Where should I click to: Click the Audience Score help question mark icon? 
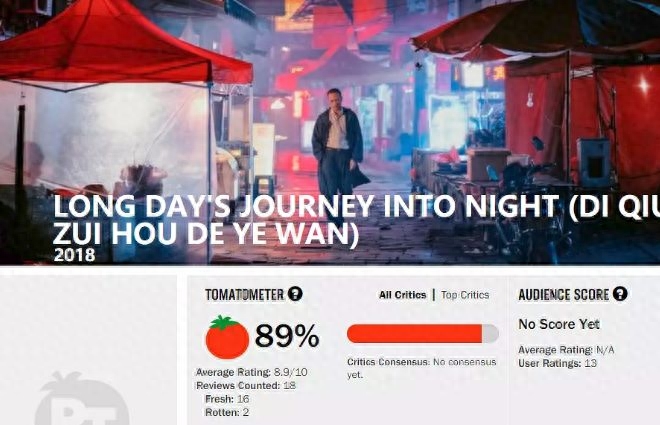(x=620, y=294)
